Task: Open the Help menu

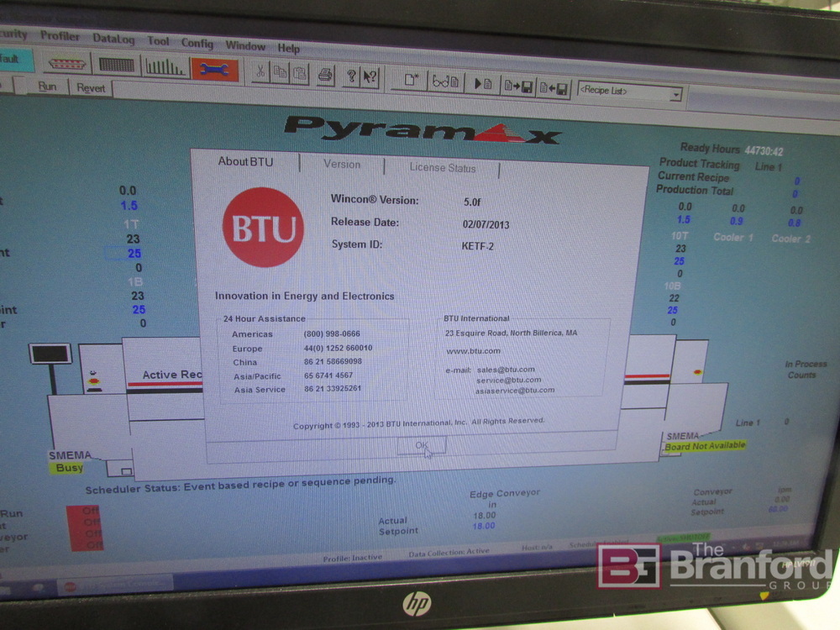Action: tap(288, 48)
